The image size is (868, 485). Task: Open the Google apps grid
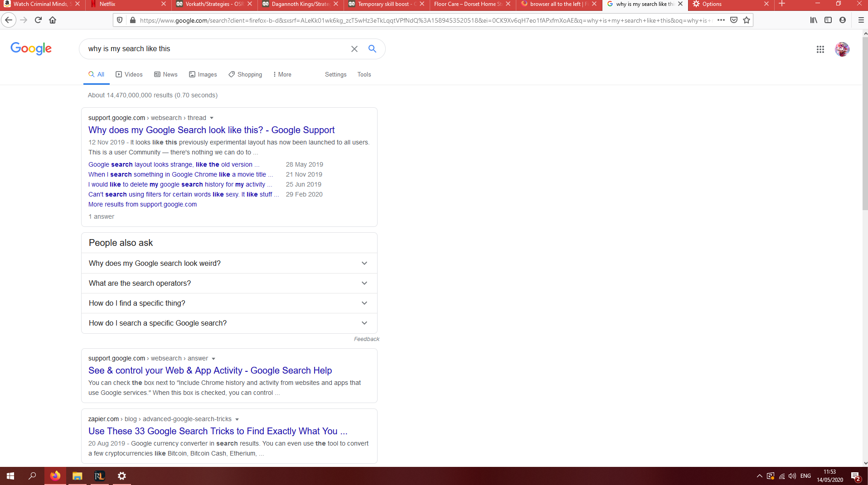820,49
